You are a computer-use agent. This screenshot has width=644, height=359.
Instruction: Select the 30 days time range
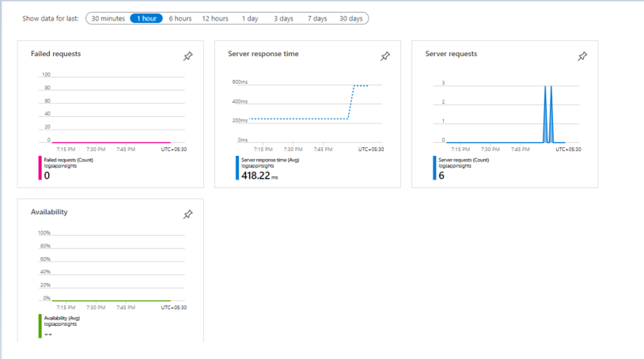tap(350, 18)
